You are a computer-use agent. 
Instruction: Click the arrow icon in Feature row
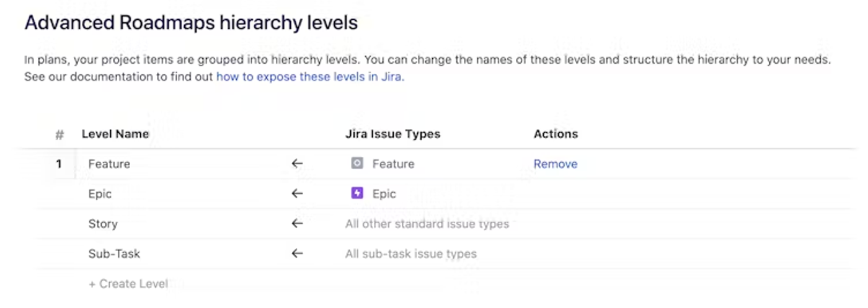coord(297,164)
